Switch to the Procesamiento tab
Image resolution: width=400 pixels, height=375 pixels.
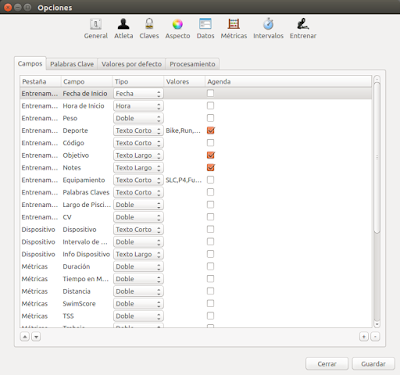(192, 64)
